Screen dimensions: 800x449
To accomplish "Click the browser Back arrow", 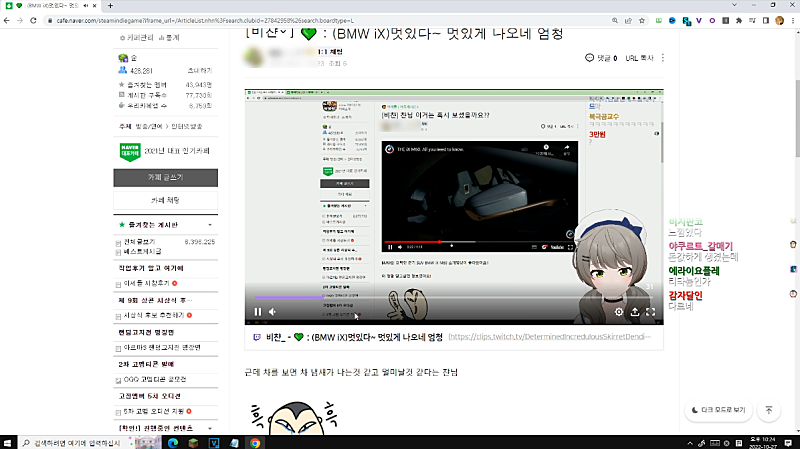I will [x=7, y=20].
